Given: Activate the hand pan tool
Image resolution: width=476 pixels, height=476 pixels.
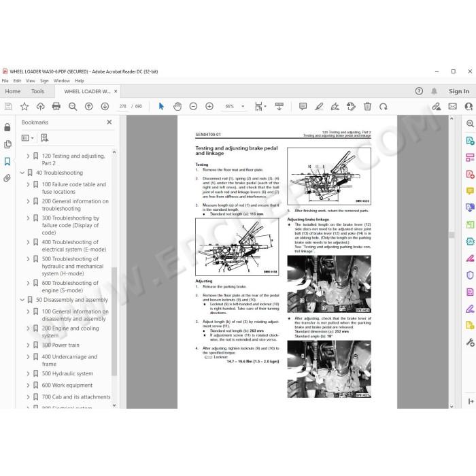Looking at the screenshot, I should click(x=177, y=107).
